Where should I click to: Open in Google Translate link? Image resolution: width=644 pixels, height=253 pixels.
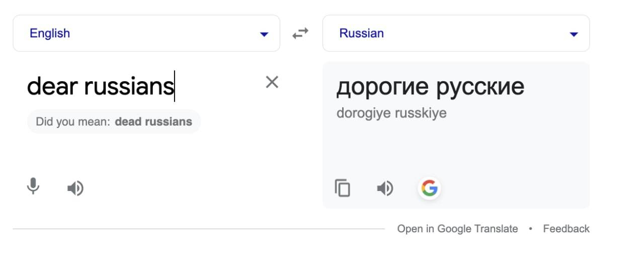(x=457, y=229)
